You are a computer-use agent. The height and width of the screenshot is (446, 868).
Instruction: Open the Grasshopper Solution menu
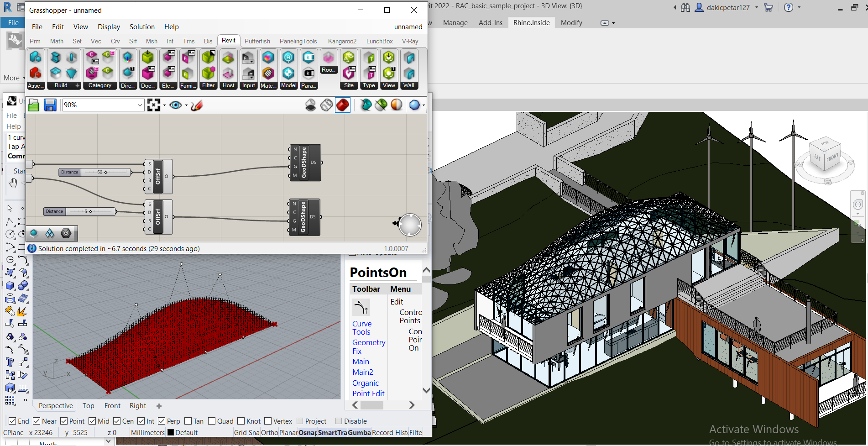pos(142,27)
